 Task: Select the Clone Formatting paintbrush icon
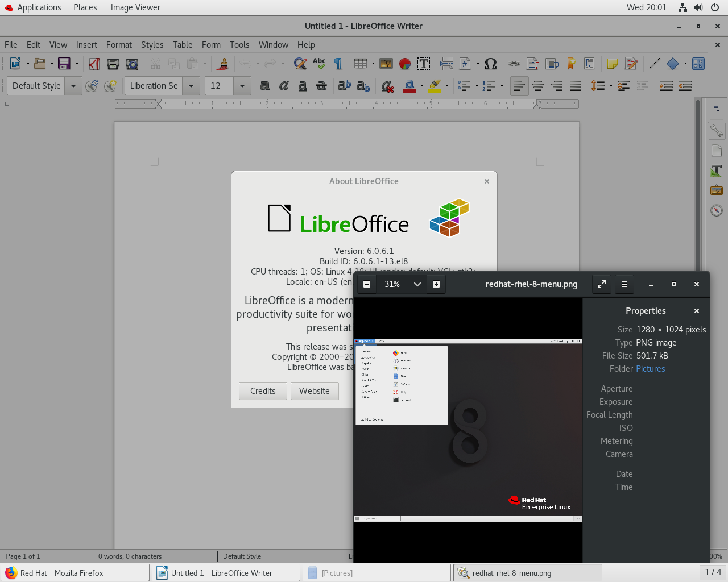(x=223, y=64)
